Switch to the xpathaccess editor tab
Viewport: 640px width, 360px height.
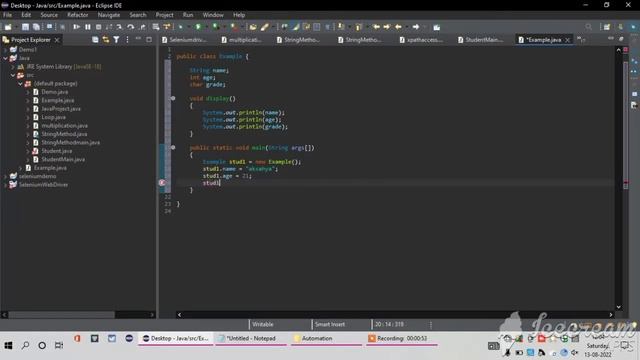pyautogui.click(x=421, y=40)
